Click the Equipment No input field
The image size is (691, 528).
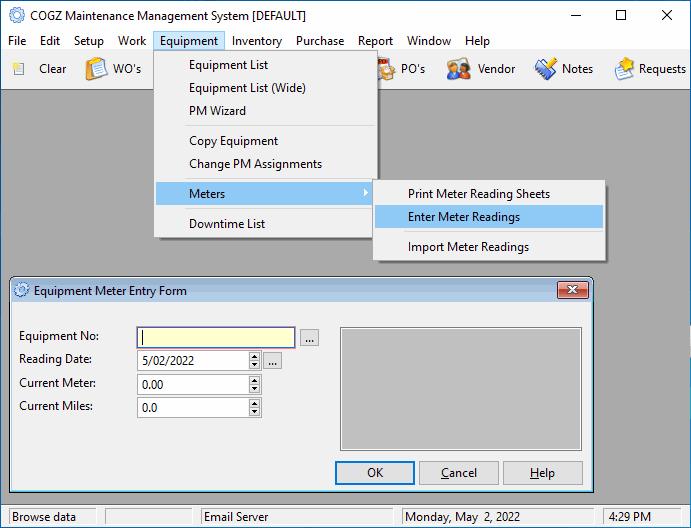pyautogui.click(x=216, y=338)
